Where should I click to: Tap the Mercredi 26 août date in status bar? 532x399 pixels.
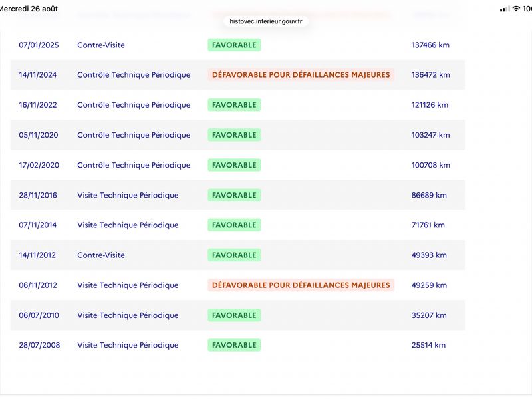(29, 9)
